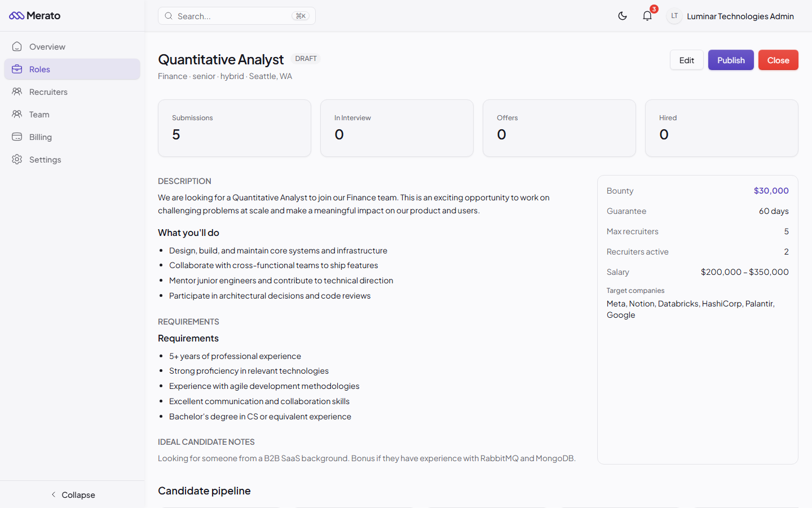Click the Billing card icon
The height and width of the screenshot is (508, 812).
point(17,137)
